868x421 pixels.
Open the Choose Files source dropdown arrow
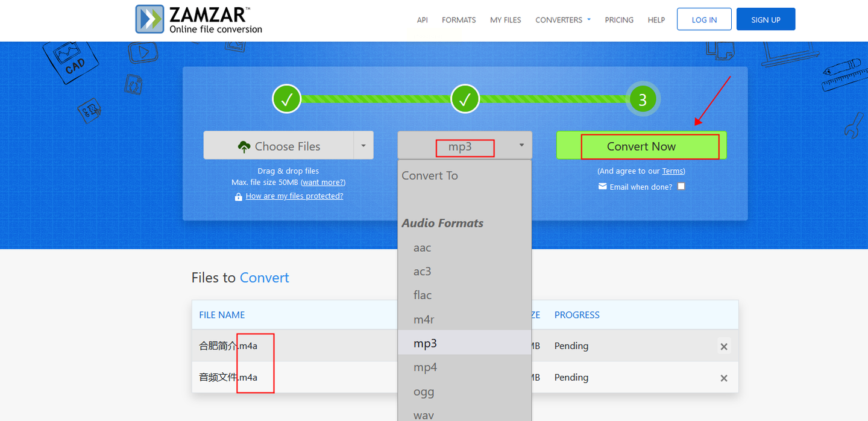[x=363, y=146]
